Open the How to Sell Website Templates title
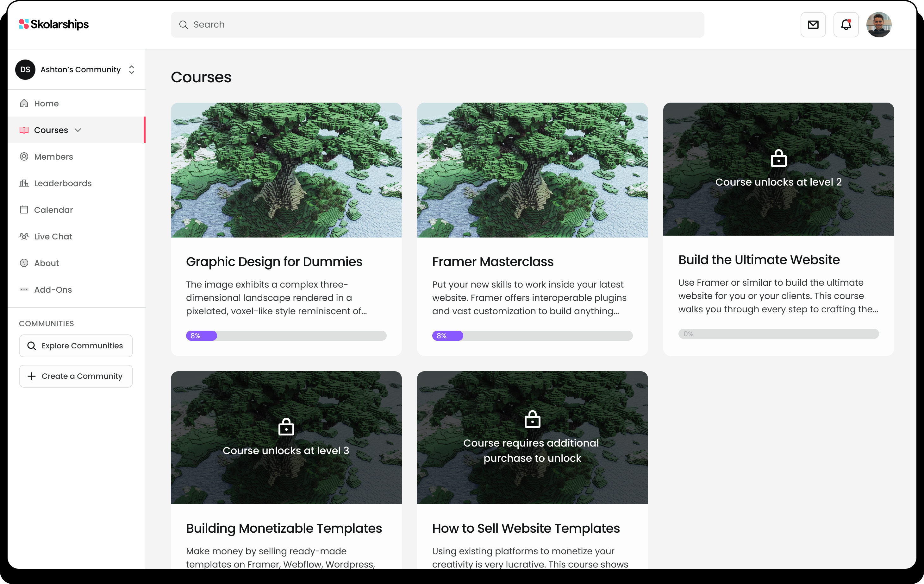 (x=526, y=528)
